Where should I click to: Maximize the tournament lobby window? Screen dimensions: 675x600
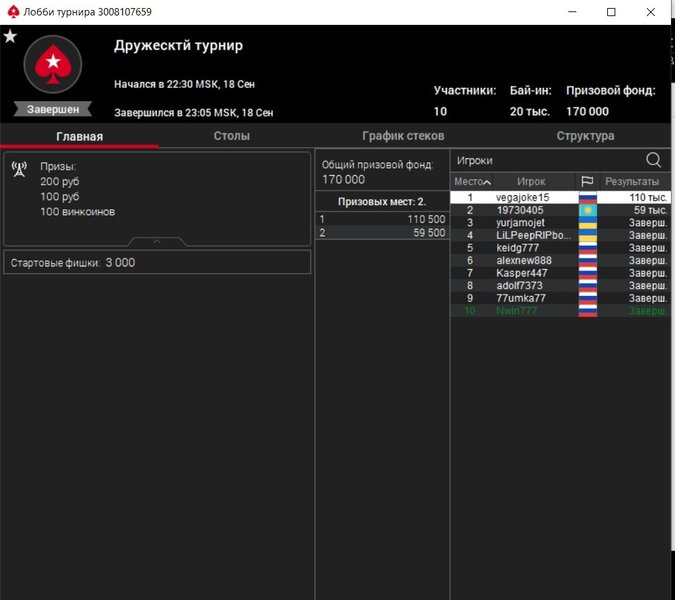pyautogui.click(x=611, y=12)
